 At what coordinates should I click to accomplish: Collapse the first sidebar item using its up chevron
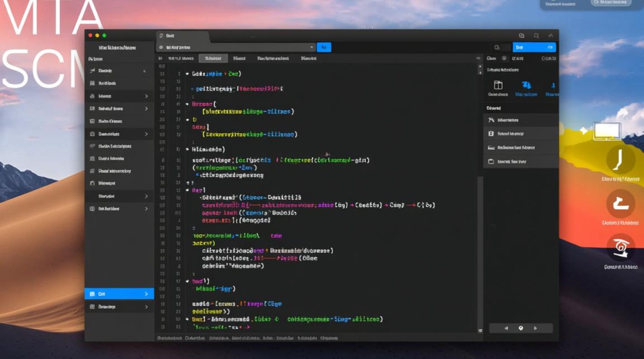(x=144, y=71)
